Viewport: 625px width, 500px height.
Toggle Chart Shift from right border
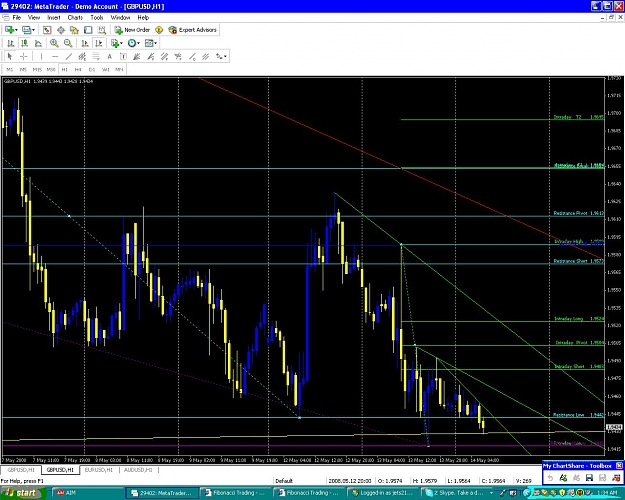click(x=99, y=43)
